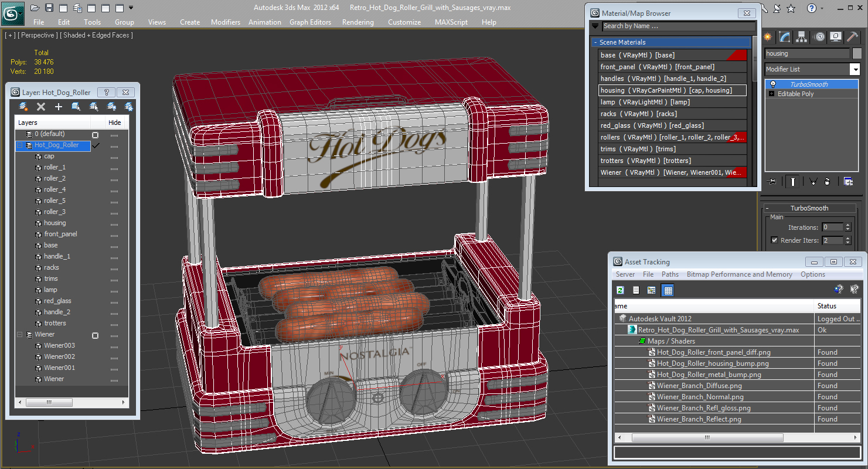Click Freeze/Unfreeze All Layers icon

[x=129, y=106]
